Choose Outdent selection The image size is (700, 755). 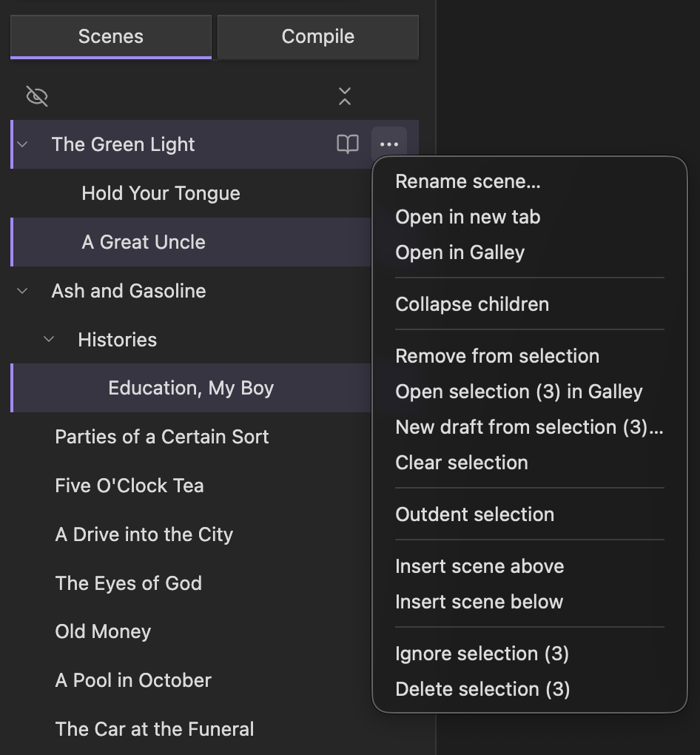(x=530, y=514)
